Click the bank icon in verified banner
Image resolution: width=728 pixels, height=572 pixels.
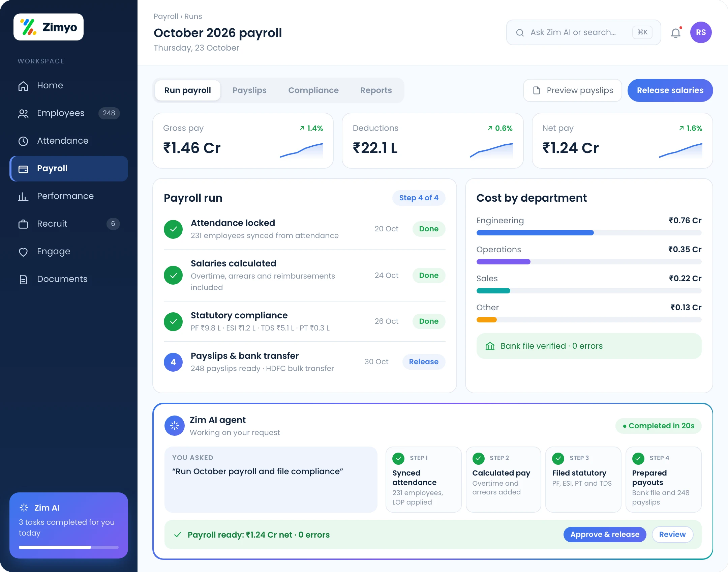(490, 346)
